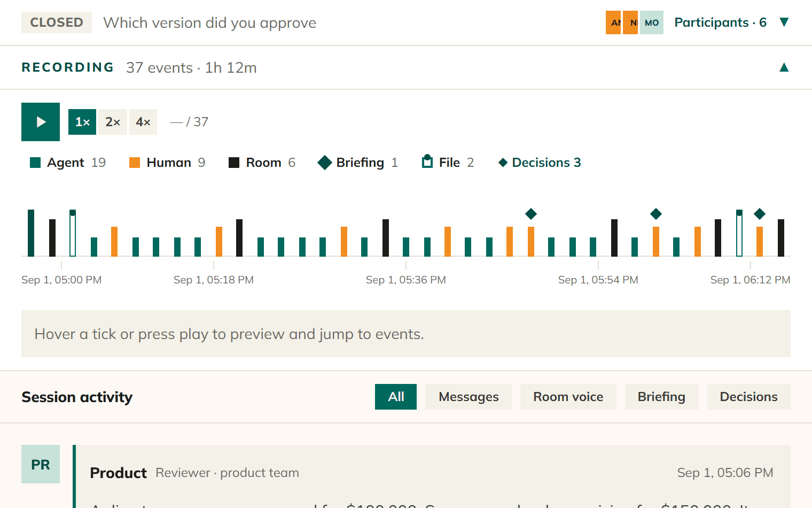This screenshot has height=508, width=812.
Task: Jump to the first outlined File tick
Action: [x=73, y=233]
